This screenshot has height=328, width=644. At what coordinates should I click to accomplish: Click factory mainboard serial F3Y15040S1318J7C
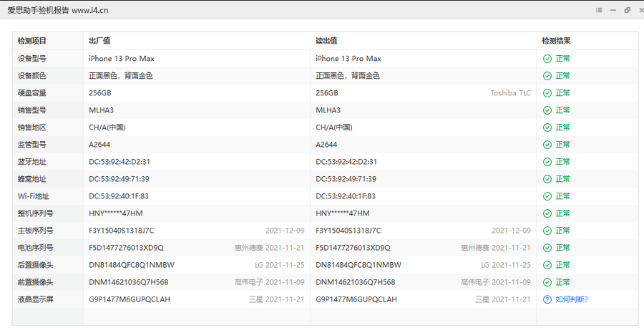click(122, 231)
